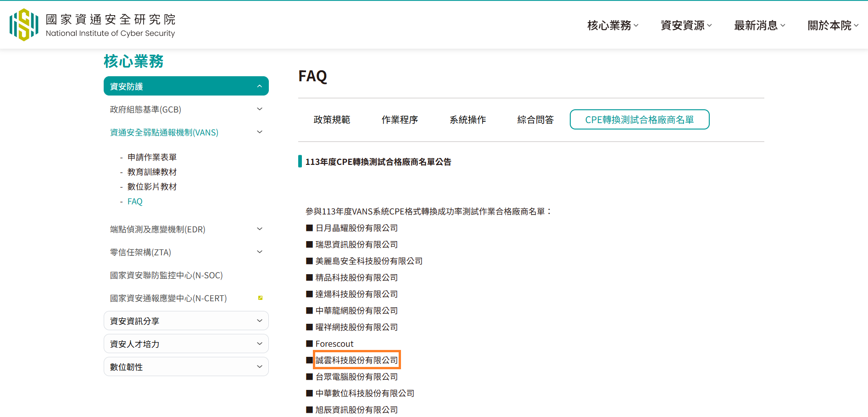This screenshot has width=868, height=417.
Task: Click 曜祥網技股份有限公司 in the list
Action: point(356,327)
